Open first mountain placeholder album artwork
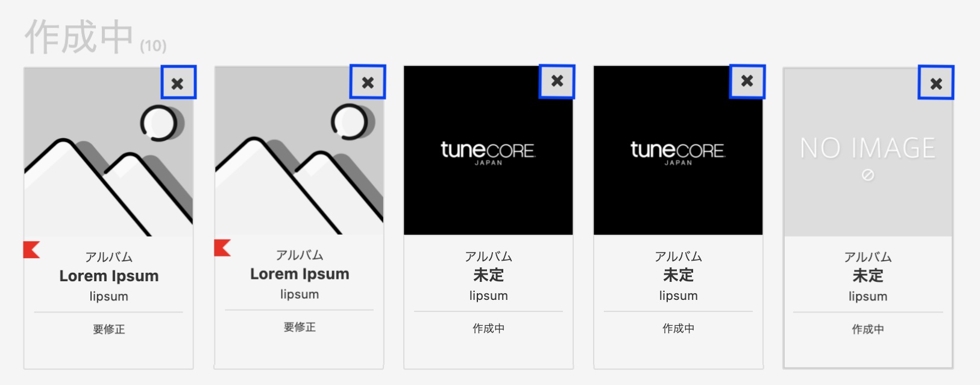This screenshot has width=980, height=385. tap(108, 151)
